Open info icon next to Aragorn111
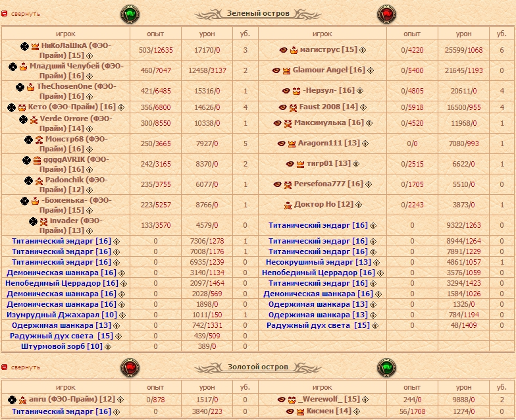The width and height of the screenshot is (516, 420). (x=365, y=144)
